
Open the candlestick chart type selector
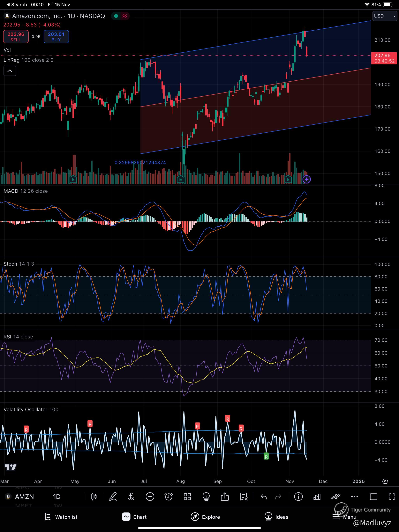(x=94, y=497)
